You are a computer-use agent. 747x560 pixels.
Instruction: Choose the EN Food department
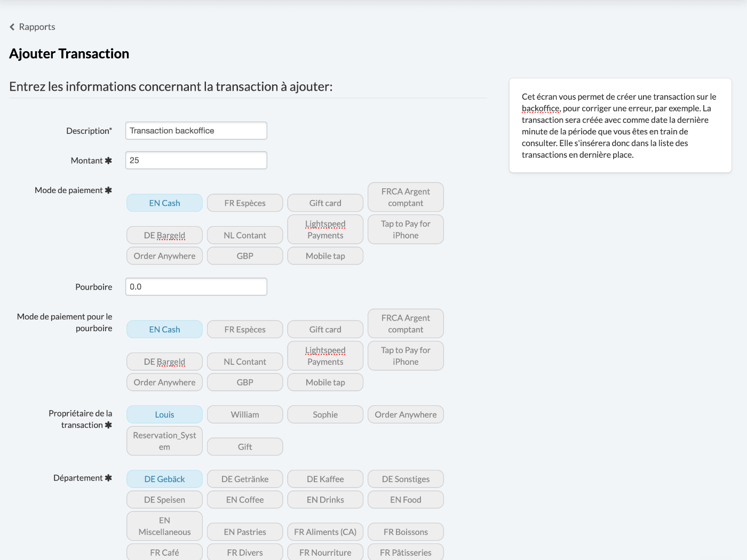[406, 500]
